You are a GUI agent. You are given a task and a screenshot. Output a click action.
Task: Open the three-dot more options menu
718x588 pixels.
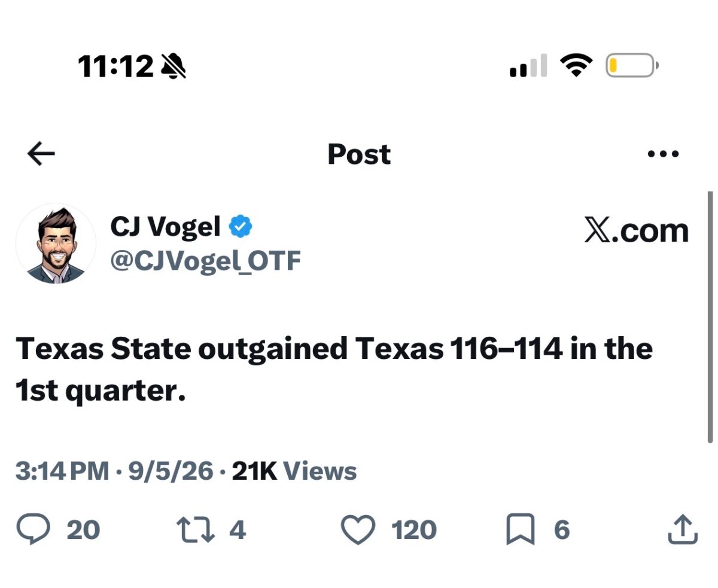(x=663, y=154)
